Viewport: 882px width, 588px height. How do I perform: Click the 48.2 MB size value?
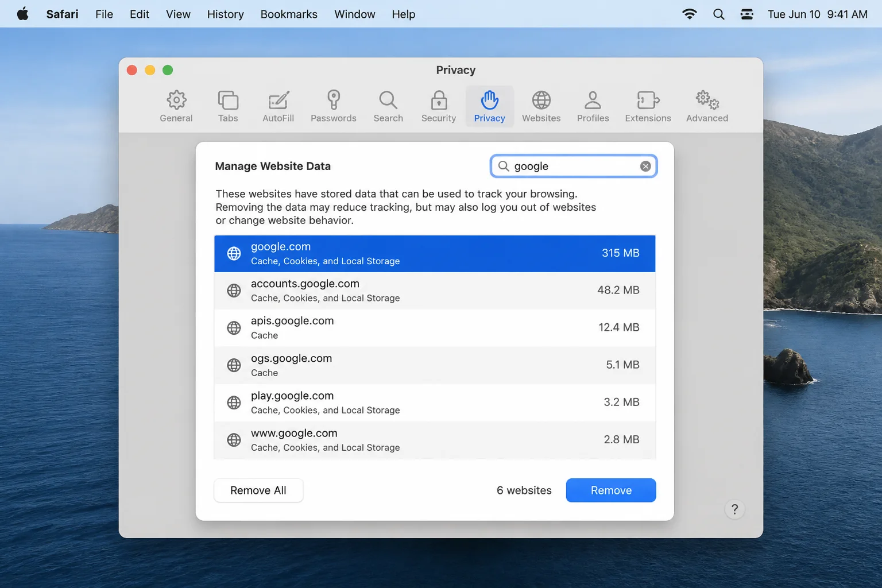pyautogui.click(x=618, y=290)
